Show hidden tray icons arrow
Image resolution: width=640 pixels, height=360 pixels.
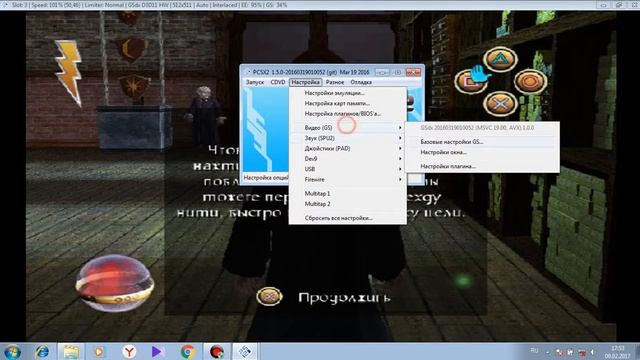547,352
